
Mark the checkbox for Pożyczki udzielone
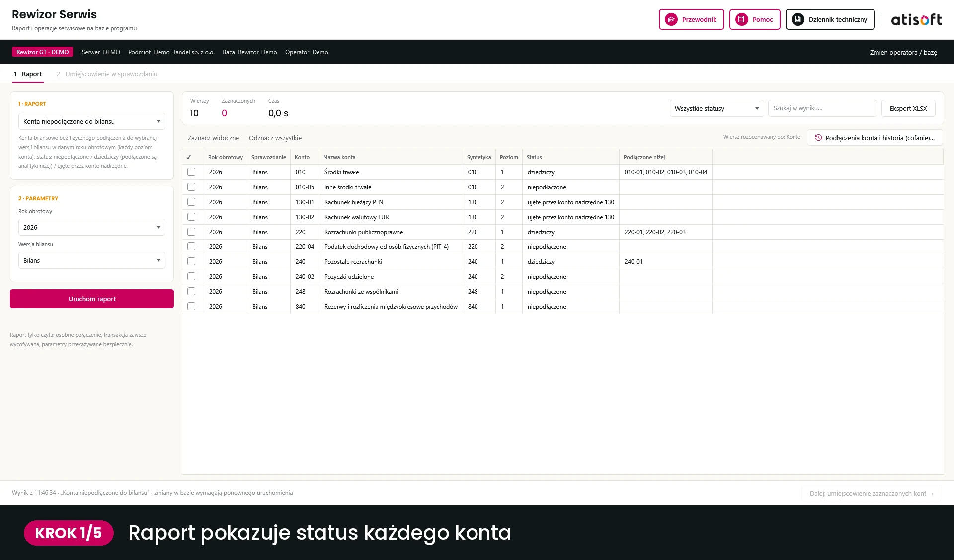[191, 276]
